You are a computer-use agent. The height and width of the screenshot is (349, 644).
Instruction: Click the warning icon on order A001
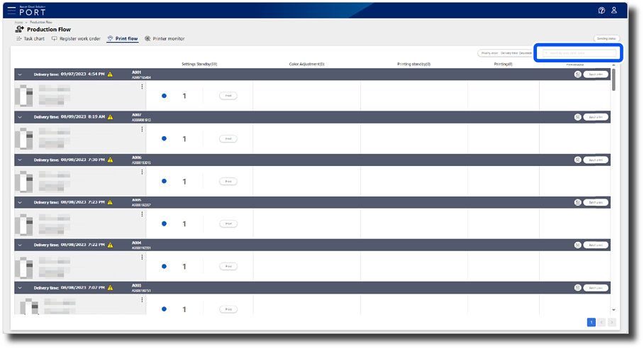(110, 74)
